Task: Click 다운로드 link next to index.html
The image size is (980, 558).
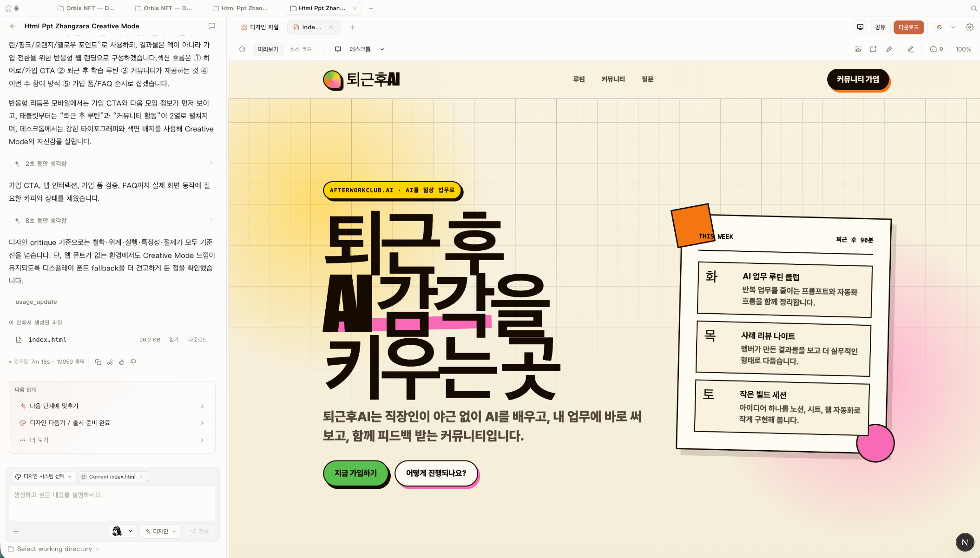Action: point(197,340)
